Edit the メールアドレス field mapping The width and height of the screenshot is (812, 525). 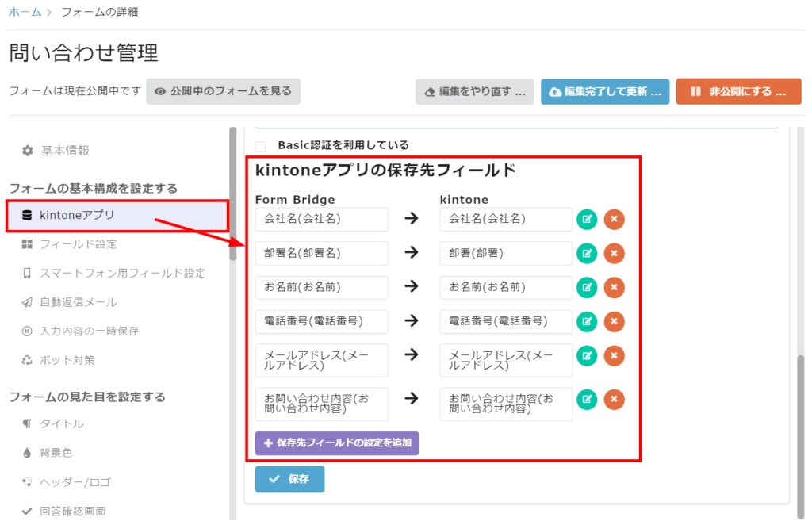point(587,356)
